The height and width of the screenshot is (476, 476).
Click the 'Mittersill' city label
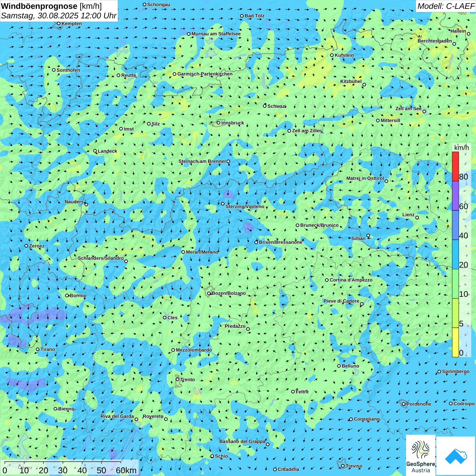[x=390, y=120]
